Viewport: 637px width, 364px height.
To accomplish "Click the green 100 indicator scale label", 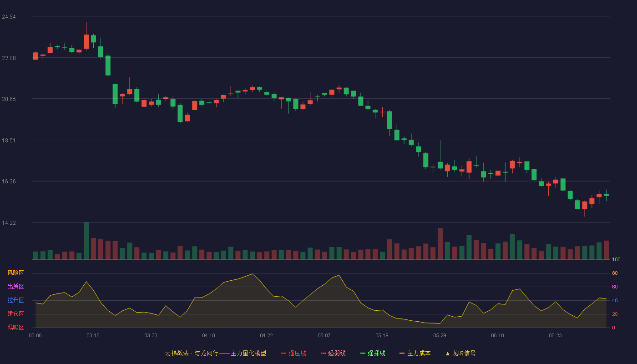I will 616,260.
